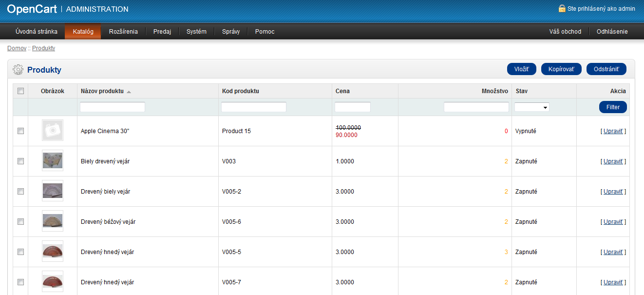Click the Product 15 code cell
This screenshot has height=295, width=644.
236,131
